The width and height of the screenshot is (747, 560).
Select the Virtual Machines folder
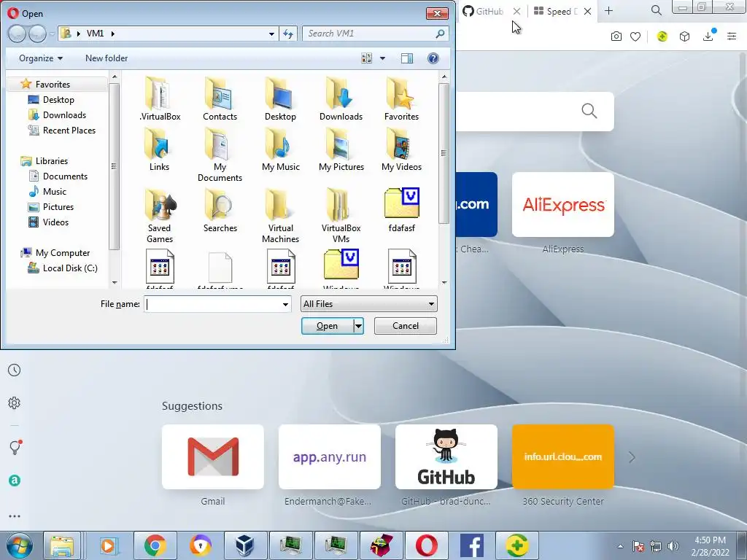[x=280, y=216]
